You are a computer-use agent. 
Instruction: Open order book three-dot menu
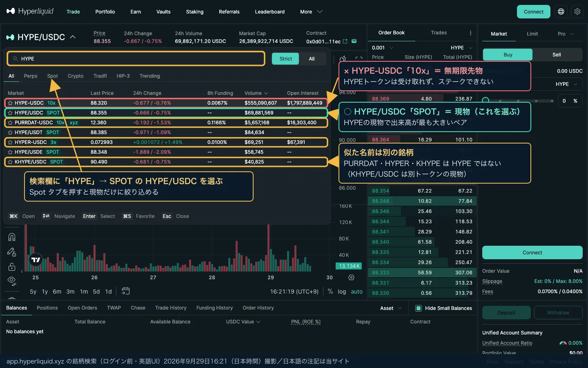[x=470, y=33]
